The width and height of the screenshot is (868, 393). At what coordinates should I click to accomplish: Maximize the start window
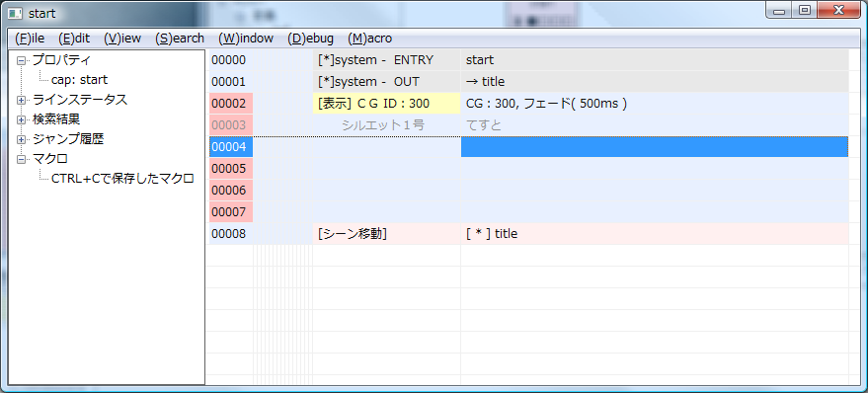[805, 11]
